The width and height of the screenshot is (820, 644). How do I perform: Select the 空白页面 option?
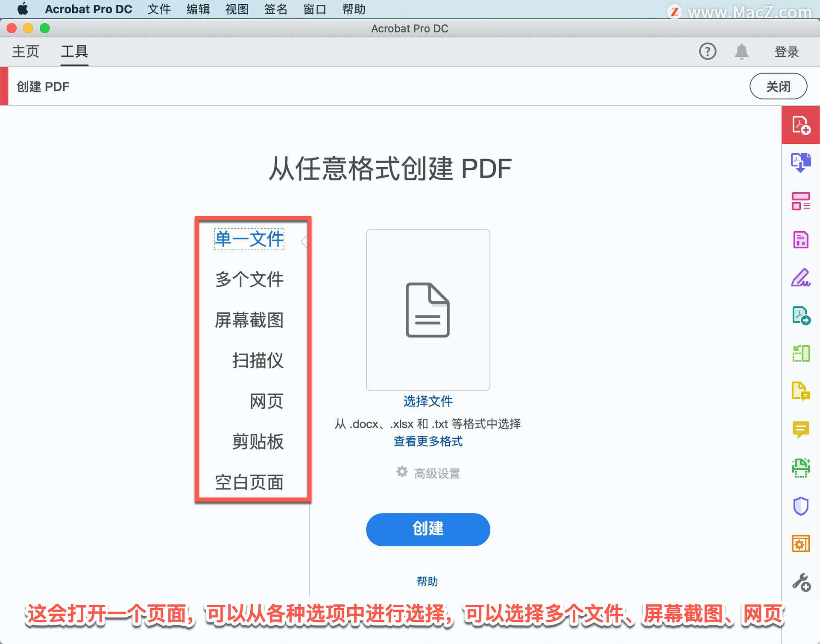click(249, 482)
